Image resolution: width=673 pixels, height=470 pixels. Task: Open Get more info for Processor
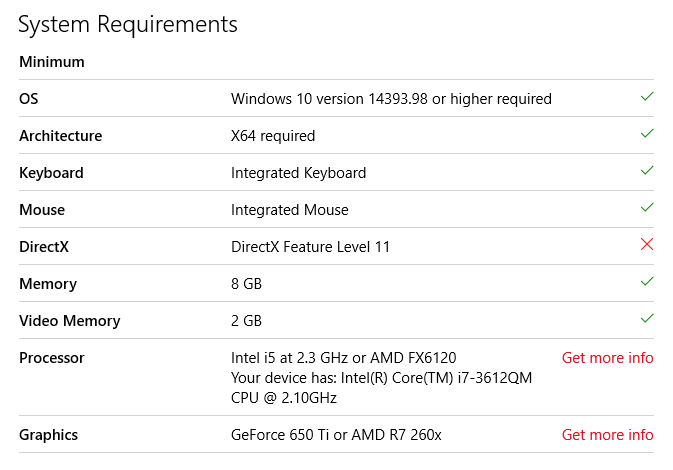607,358
